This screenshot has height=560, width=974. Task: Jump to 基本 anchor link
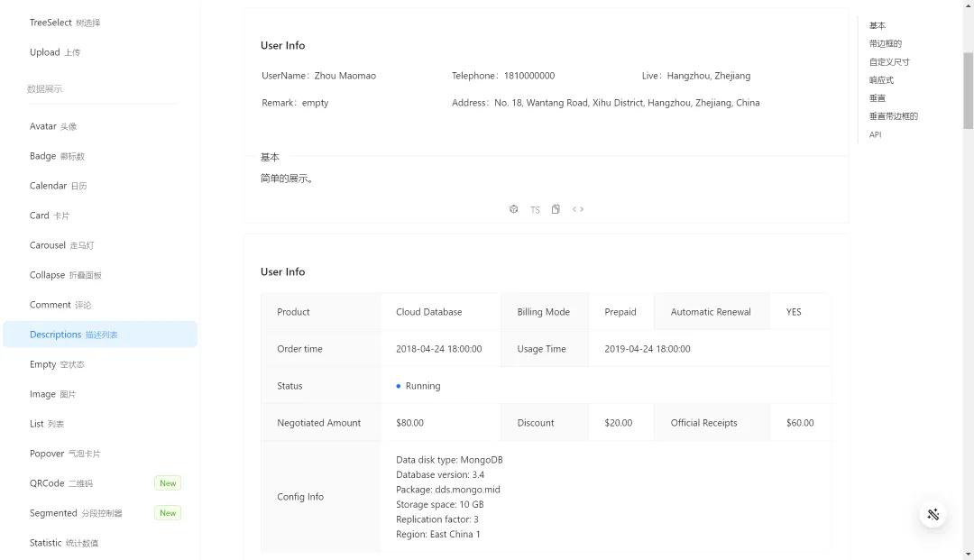878,26
